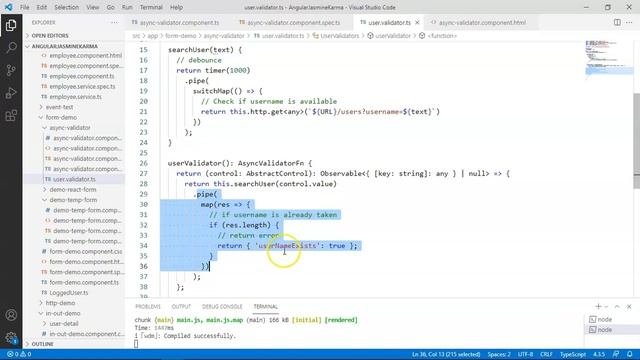Open the Edit menu

[x=42, y=7]
